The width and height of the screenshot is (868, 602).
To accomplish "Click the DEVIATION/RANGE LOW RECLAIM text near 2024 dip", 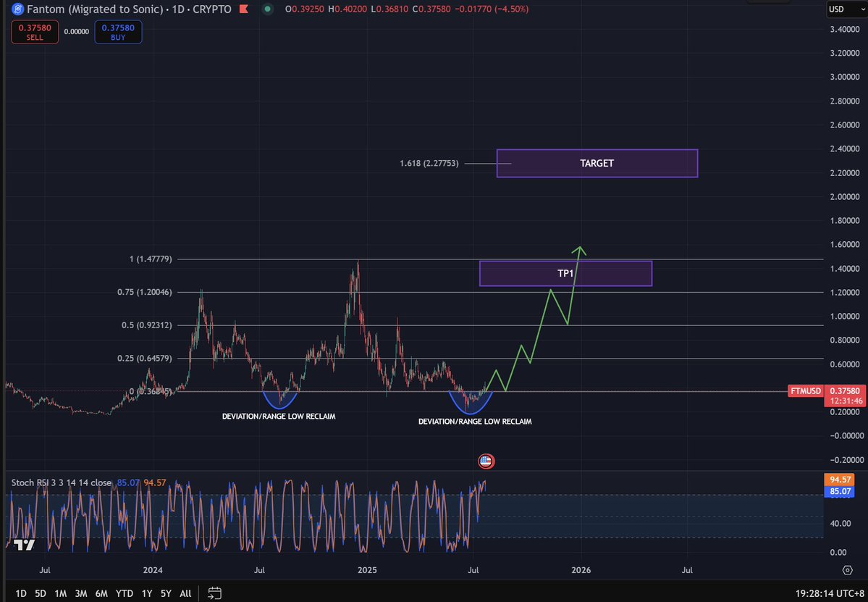I will point(279,417).
